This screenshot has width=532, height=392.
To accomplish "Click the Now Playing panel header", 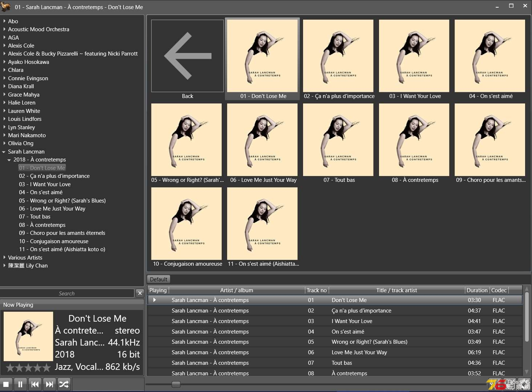I will pyautogui.click(x=72, y=305).
